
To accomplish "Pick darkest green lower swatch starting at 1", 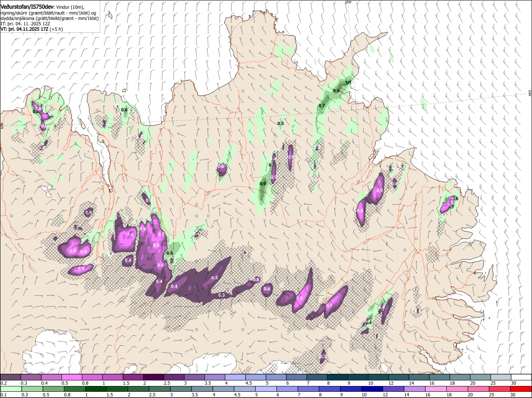I will 96,389.
